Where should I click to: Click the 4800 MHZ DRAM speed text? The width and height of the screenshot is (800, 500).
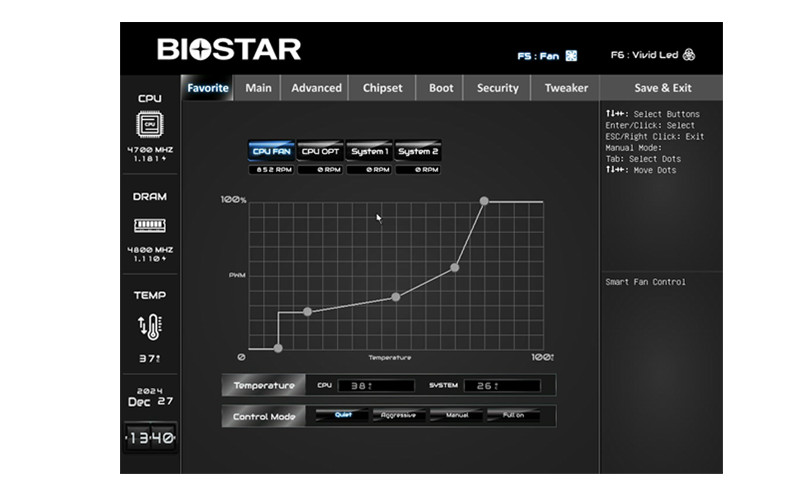[150, 249]
